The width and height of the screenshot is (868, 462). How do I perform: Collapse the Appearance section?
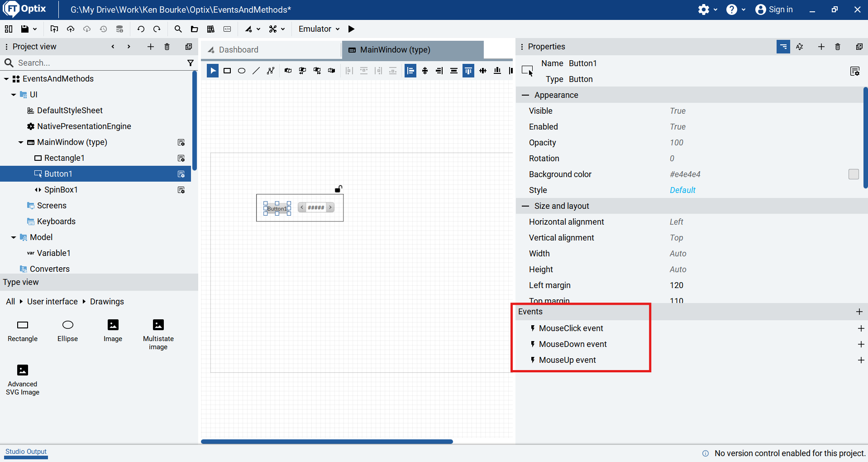(x=525, y=95)
